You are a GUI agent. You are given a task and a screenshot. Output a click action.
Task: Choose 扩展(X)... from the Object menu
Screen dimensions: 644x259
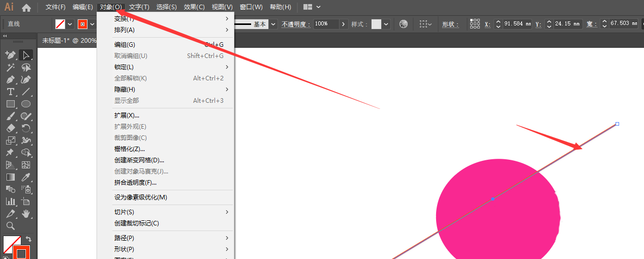tap(127, 116)
